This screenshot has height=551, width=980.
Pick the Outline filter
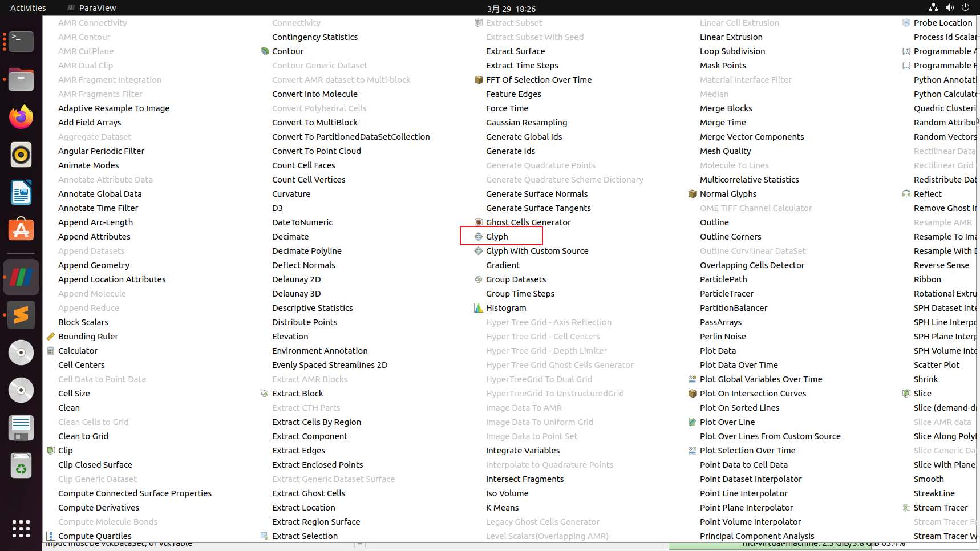click(x=714, y=222)
